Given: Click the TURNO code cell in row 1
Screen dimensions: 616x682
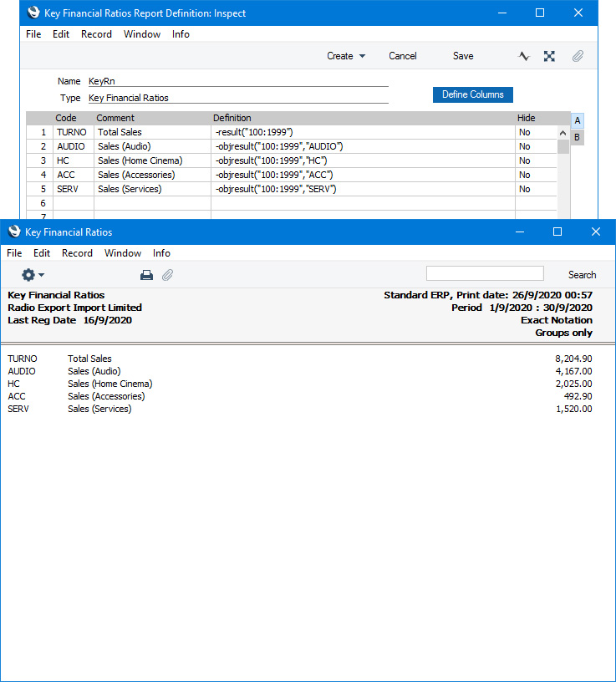Looking at the screenshot, I should click(73, 132).
